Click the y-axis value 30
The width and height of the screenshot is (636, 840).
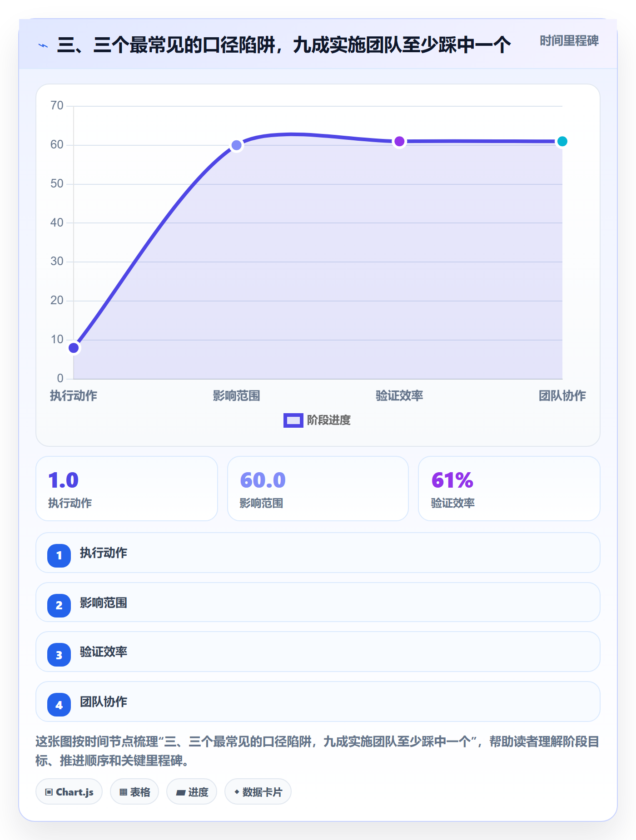click(x=57, y=262)
